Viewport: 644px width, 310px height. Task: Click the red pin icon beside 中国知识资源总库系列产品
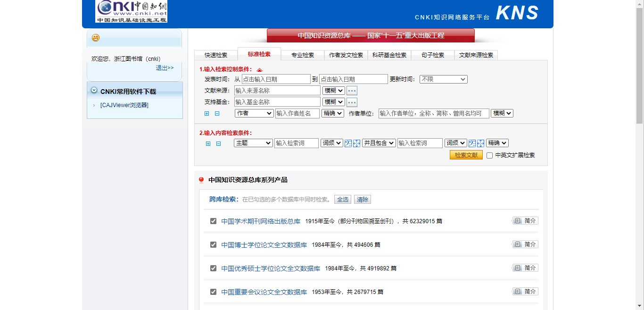201,180
